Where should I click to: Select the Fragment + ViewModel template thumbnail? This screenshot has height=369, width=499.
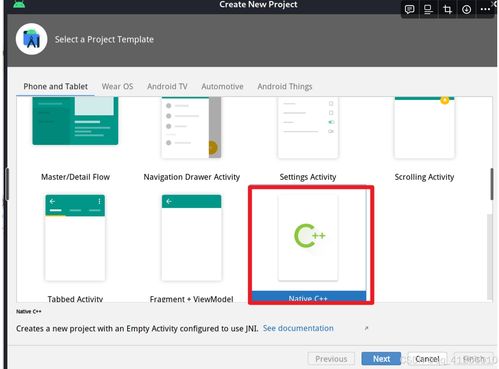[191, 238]
